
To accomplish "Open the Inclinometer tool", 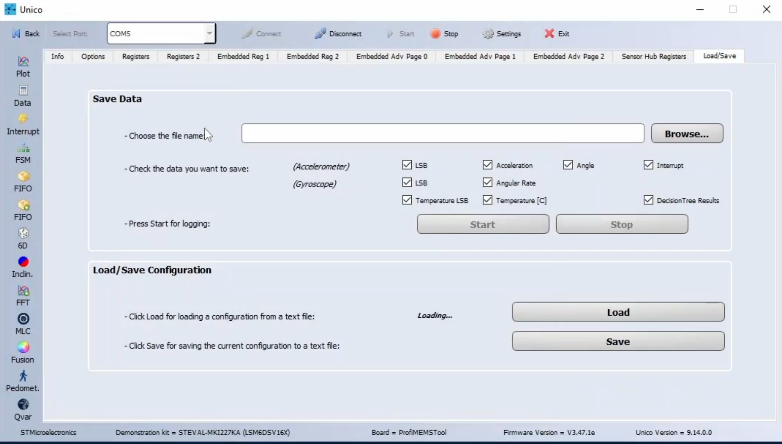I will [23, 267].
